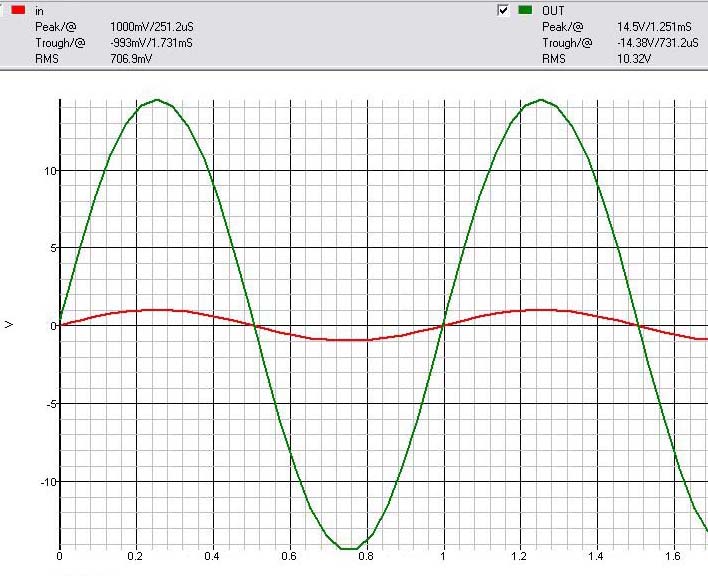The height and width of the screenshot is (576, 708).
Task: Select the 'in' trace label
Action: 39,11
